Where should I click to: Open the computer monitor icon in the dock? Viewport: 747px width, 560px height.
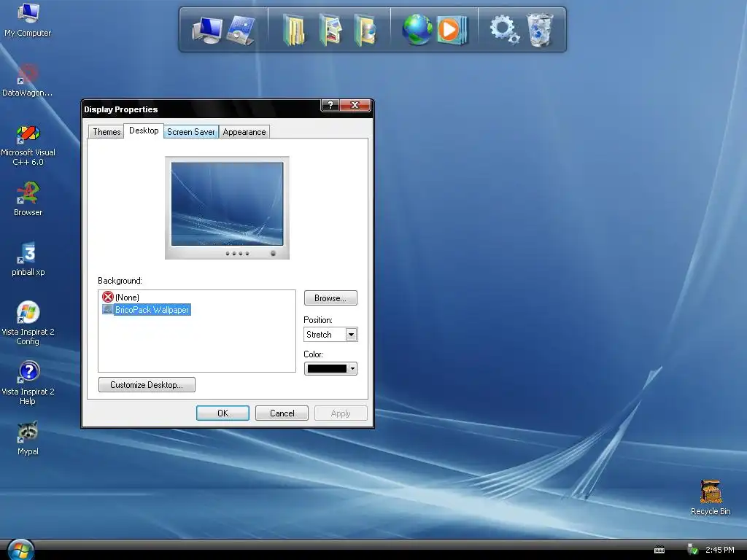point(206,31)
